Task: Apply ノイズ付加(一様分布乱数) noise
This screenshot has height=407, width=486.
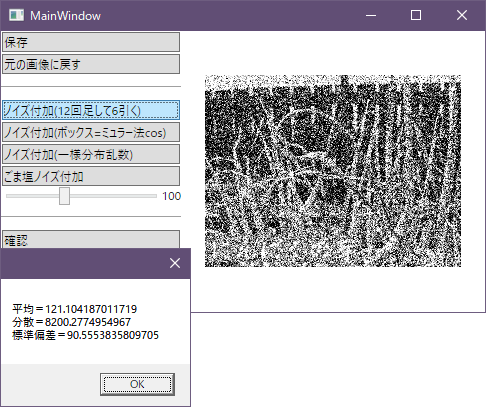Action: pyautogui.click(x=91, y=154)
